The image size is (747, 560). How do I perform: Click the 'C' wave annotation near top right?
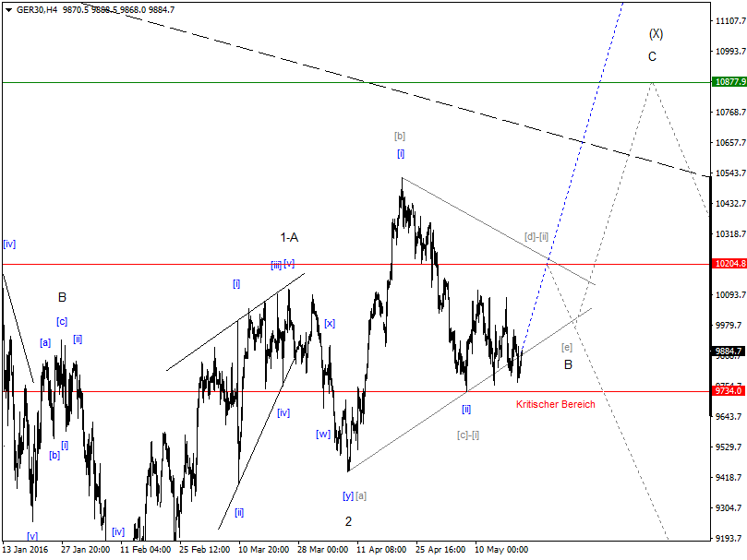click(652, 58)
